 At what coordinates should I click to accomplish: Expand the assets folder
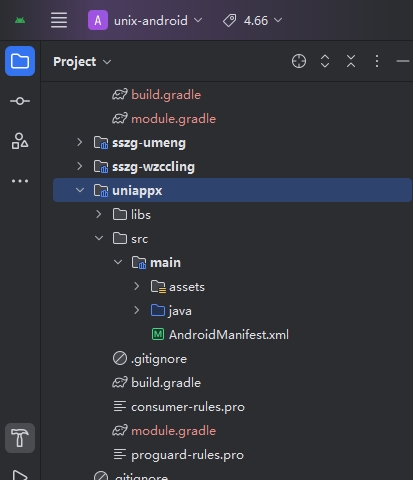[137, 286]
